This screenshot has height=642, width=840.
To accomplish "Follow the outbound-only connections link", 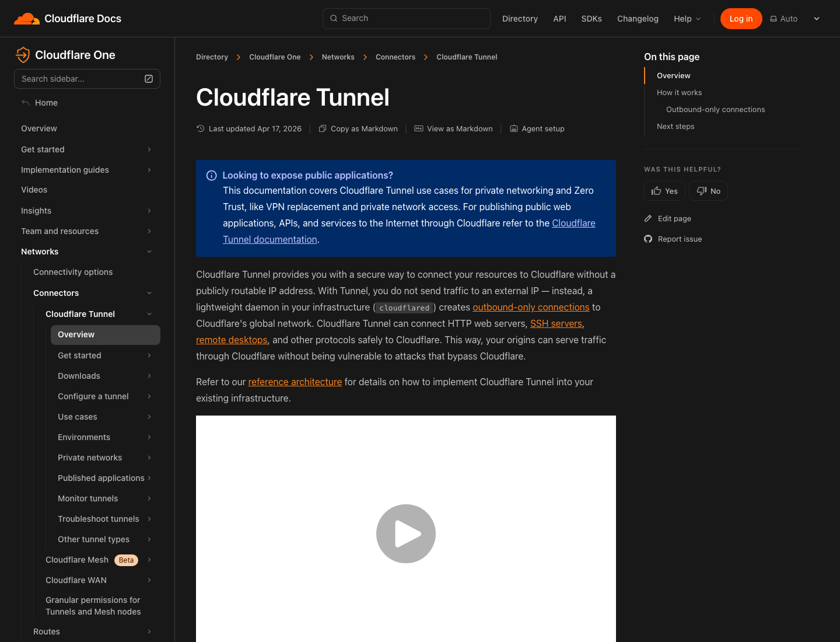I will click(531, 307).
